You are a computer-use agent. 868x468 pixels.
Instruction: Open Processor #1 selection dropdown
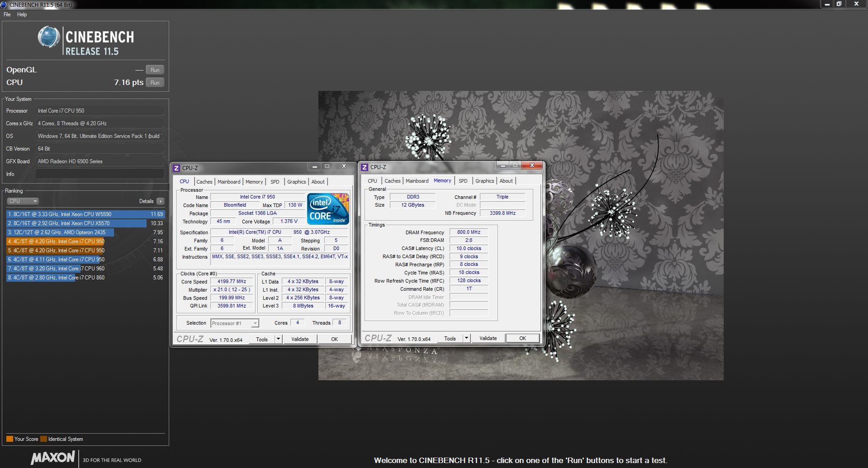[x=235, y=323]
